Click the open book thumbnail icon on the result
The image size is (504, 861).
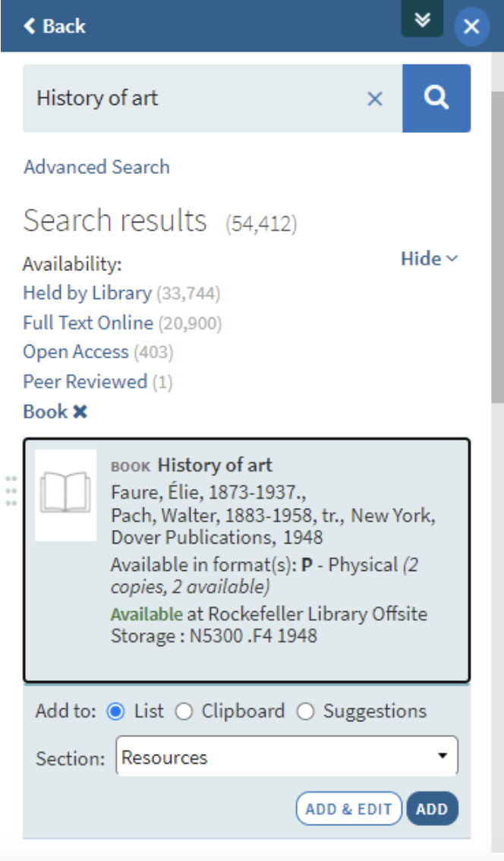point(65,492)
